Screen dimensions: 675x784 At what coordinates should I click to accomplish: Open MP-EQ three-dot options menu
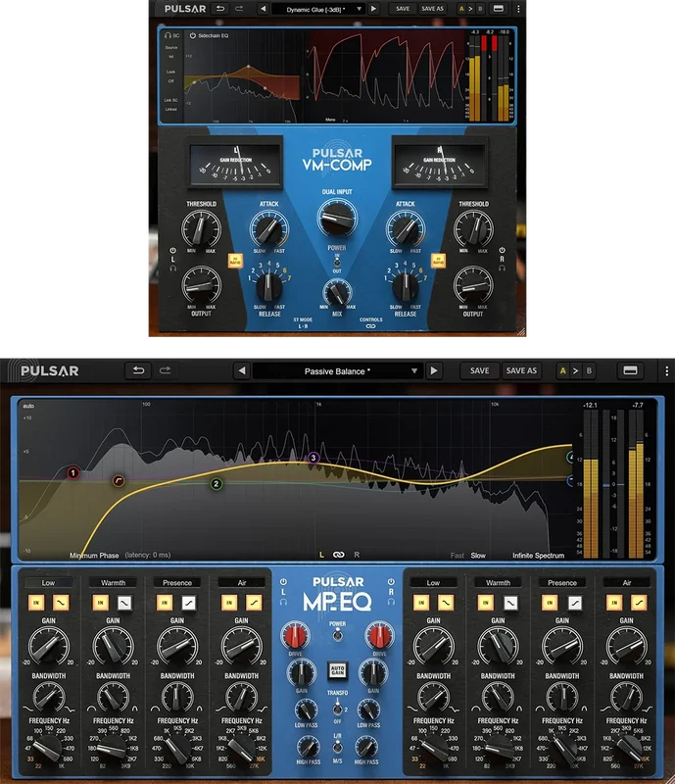coord(666,371)
